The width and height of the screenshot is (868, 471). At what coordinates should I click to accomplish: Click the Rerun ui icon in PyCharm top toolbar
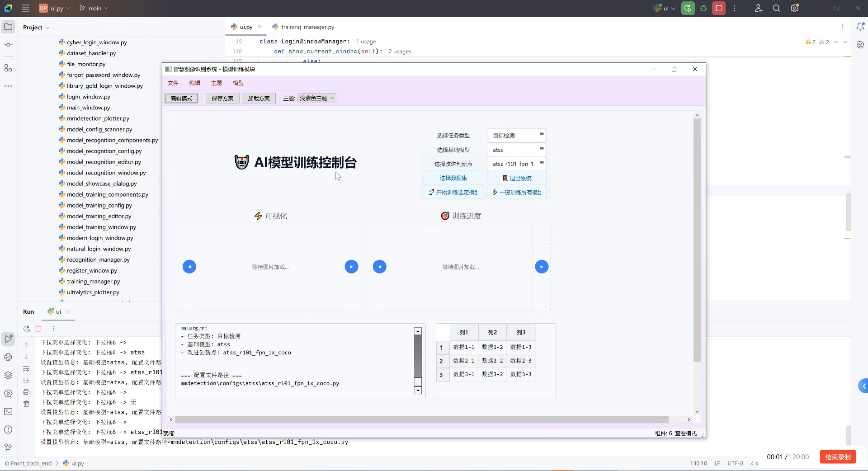[x=688, y=8]
